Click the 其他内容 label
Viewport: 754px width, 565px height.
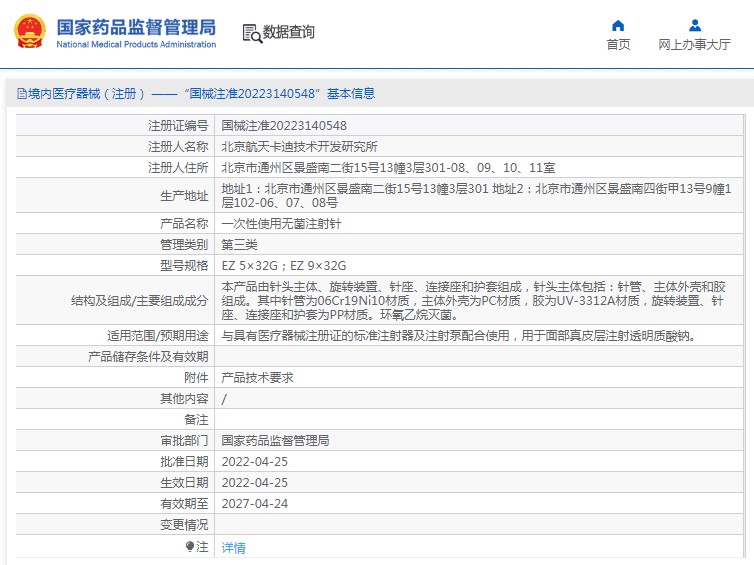(184, 399)
